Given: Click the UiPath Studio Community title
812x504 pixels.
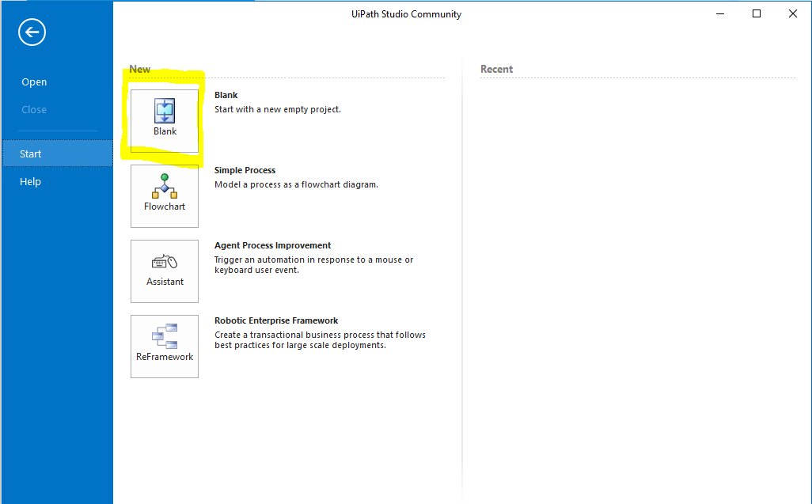Looking at the screenshot, I should click(x=406, y=14).
